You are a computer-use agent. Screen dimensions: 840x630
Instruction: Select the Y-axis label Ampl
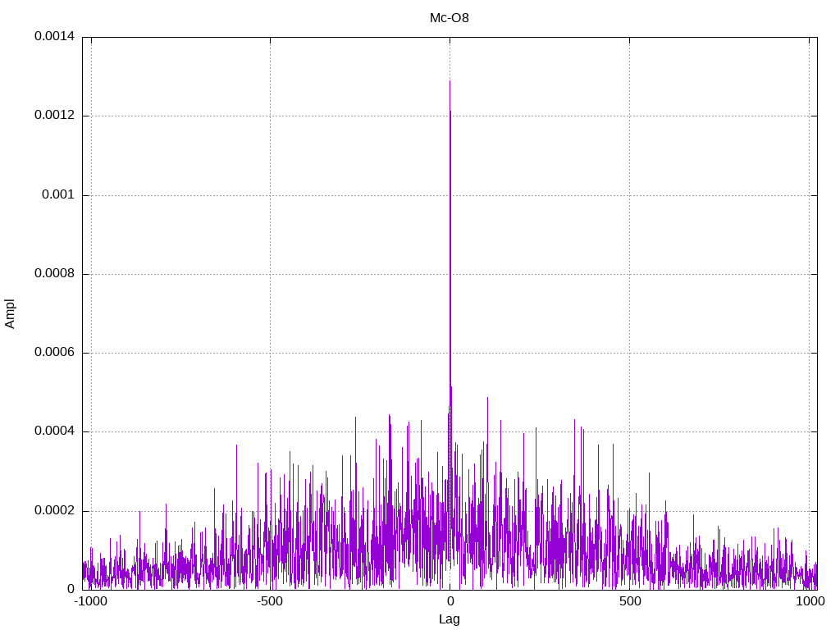coord(10,314)
